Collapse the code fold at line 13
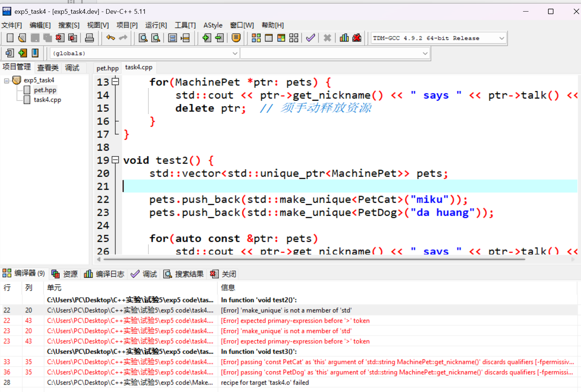581x392 pixels. tap(115, 81)
